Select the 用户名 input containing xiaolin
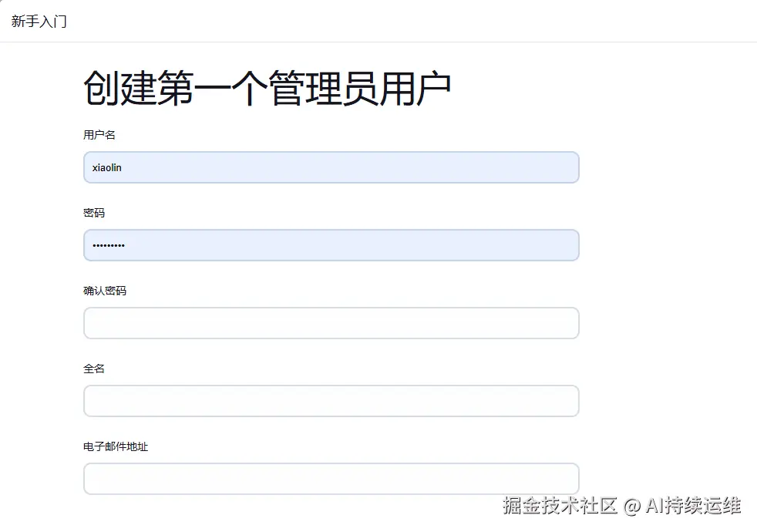This screenshot has width=757, height=532. (331, 167)
